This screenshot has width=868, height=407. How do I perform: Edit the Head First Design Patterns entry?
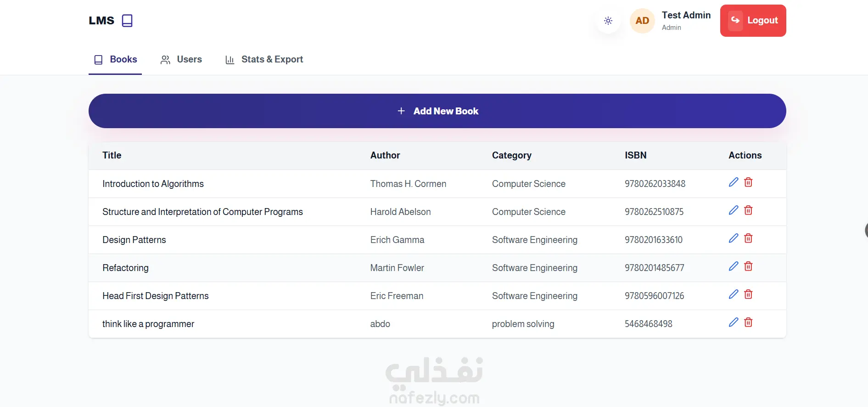click(734, 294)
